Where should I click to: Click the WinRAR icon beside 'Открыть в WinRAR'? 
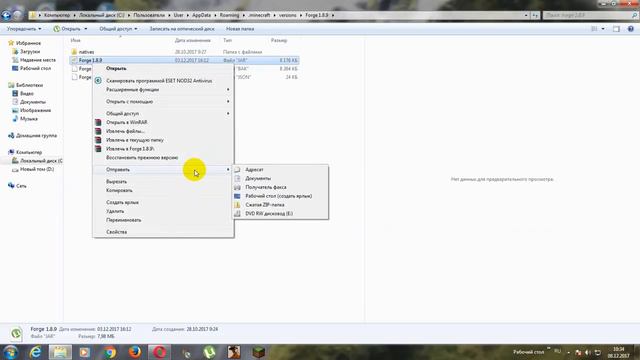(x=98, y=122)
